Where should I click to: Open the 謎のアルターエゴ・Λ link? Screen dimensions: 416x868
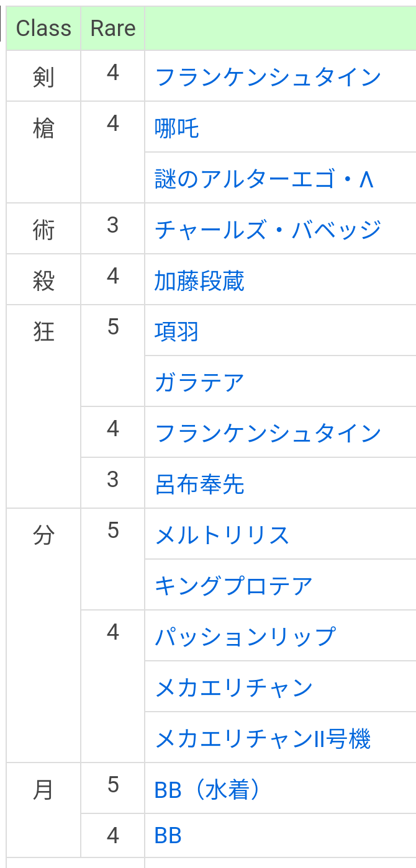coord(265,179)
